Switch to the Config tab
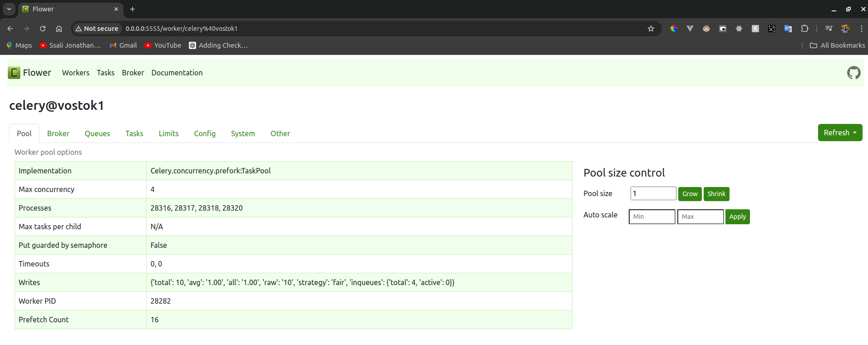 pyautogui.click(x=205, y=133)
